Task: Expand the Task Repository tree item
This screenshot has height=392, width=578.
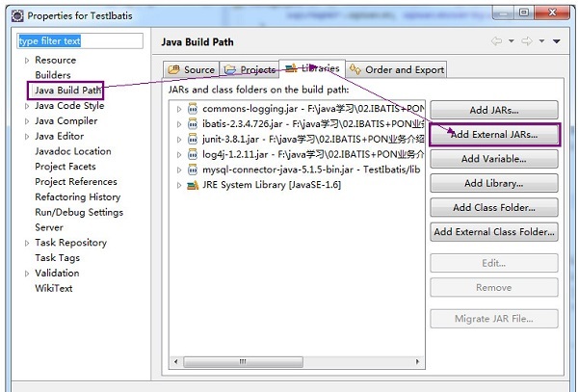Action: [27, 243]
